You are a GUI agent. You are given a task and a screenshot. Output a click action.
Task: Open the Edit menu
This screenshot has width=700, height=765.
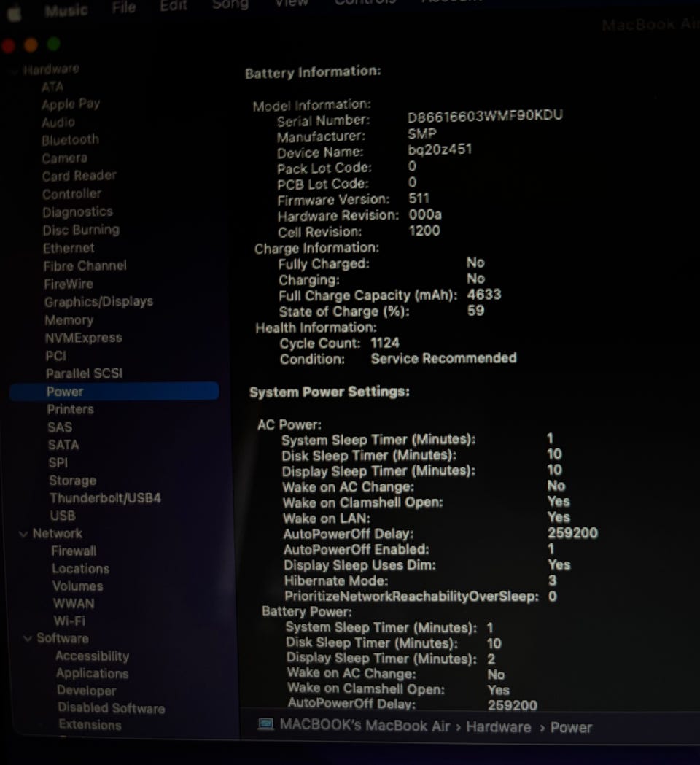click(x=173, y=5)
